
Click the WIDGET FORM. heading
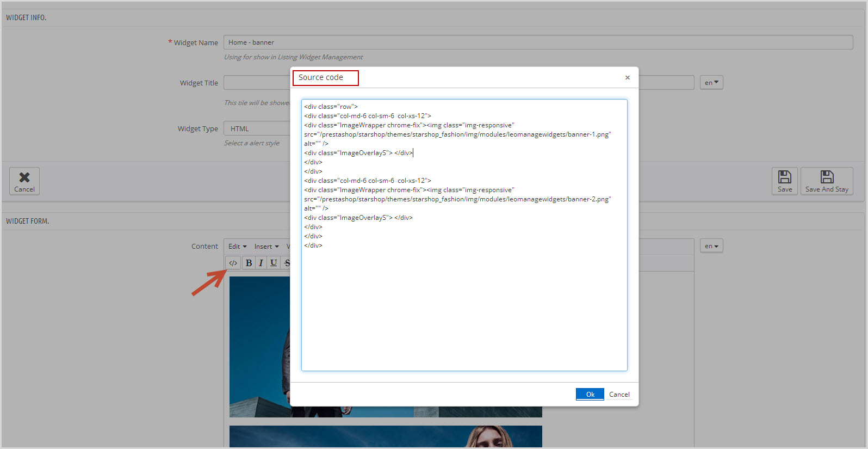pos(28,221)
